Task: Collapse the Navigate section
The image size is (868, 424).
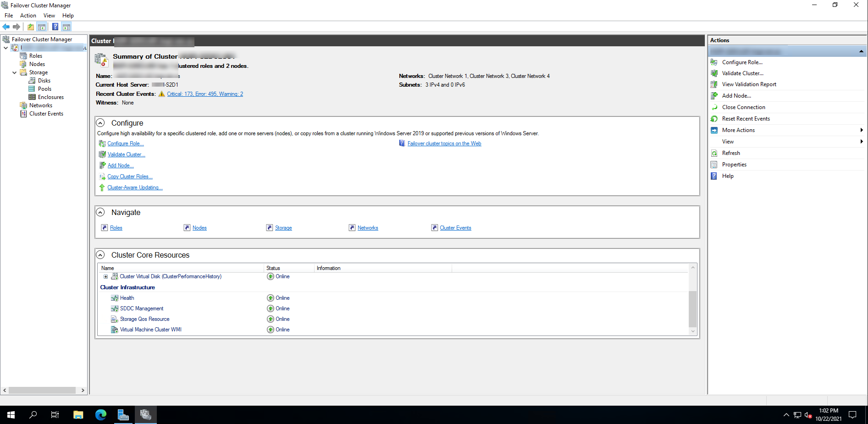Action: (100, 212)
